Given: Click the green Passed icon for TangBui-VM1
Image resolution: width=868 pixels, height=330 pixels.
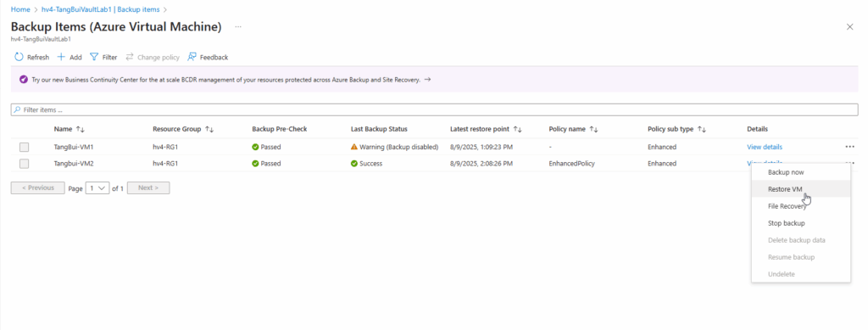Looking at the screenshot, I should (x=255, y=148).
